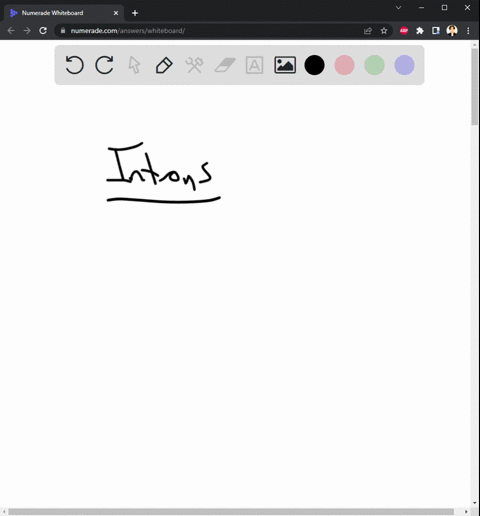The image size is (480, 516).
Task: Open a new browser tab
Action: [x=135, y=13]
